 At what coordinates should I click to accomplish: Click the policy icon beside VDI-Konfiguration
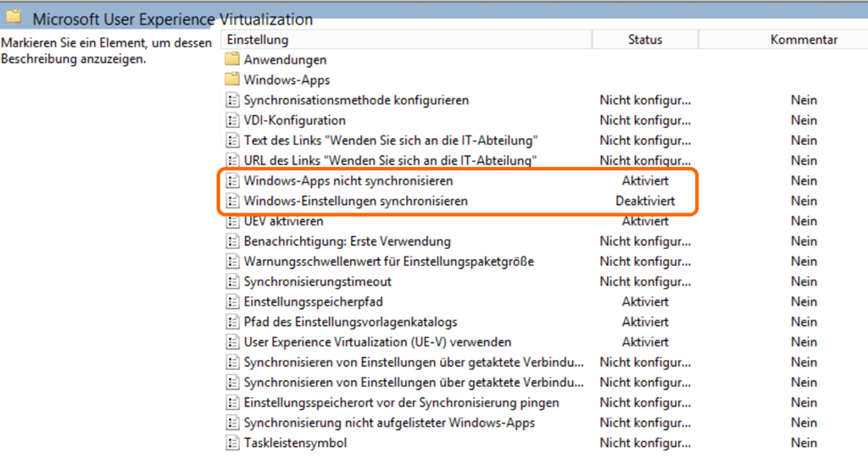[x=232, y=120]
